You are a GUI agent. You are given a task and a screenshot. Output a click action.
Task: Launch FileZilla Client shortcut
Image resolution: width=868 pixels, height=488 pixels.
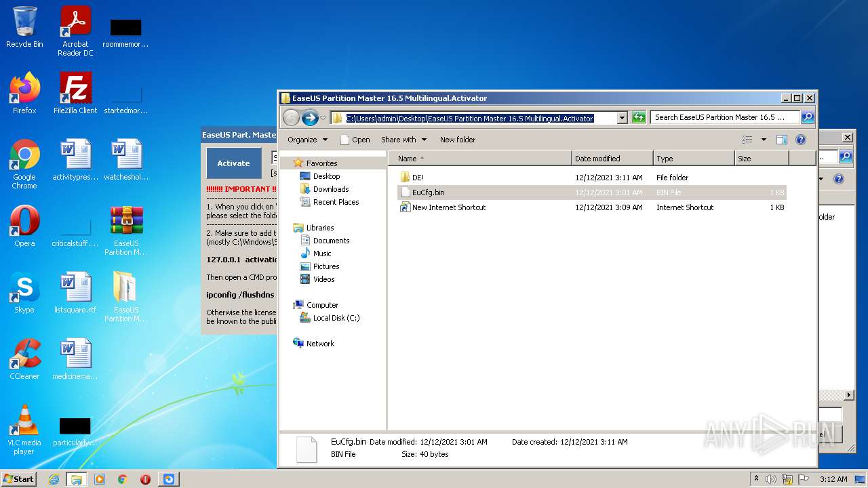tap(75, 93)
